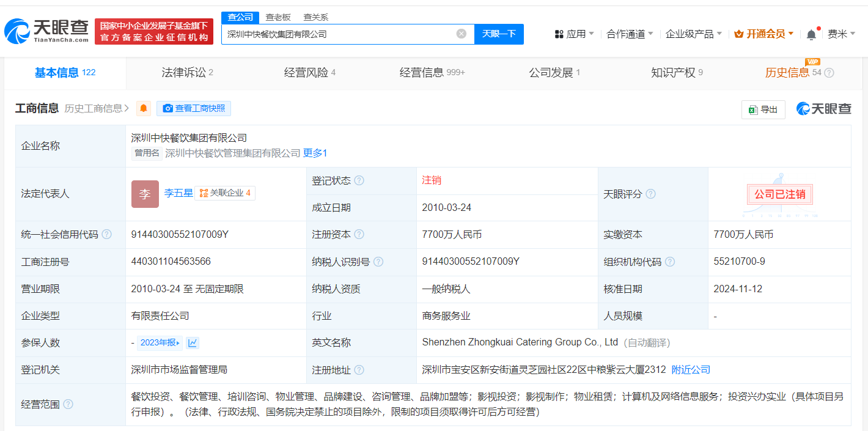Click the 商务服务业 industry value
The image size is (868, 431).
[446, 316]
